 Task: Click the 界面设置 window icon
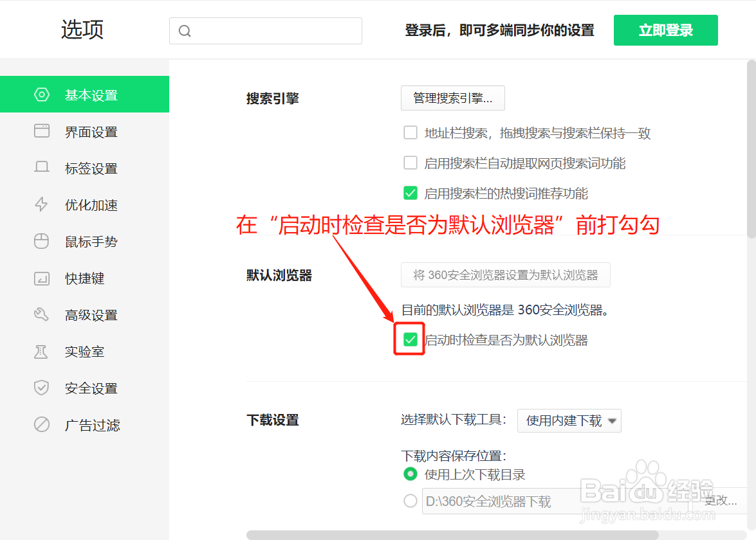41,131
